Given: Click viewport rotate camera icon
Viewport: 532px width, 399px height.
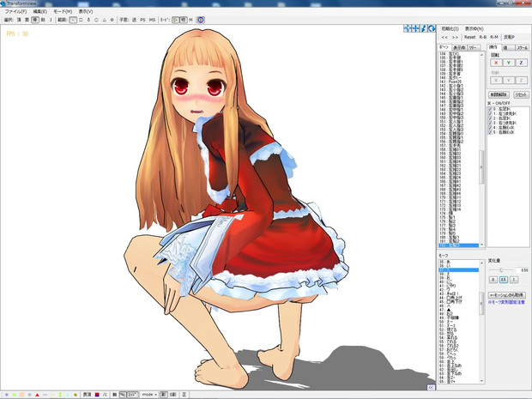Looking at the screenshot, I should click(x=432, y=29).
